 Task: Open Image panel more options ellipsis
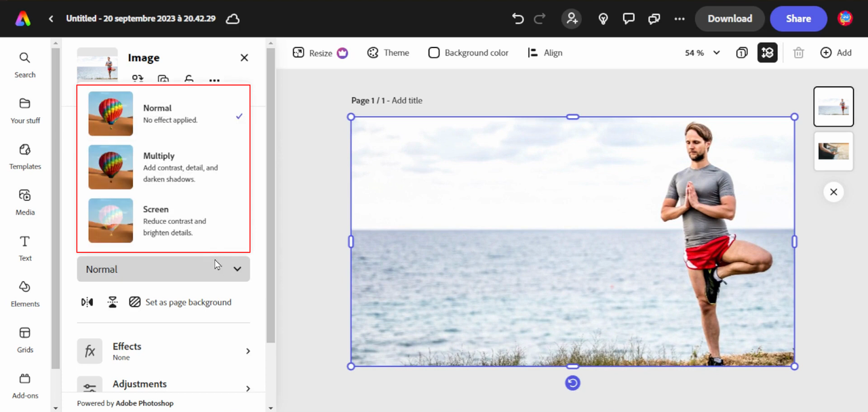(214, 80)
